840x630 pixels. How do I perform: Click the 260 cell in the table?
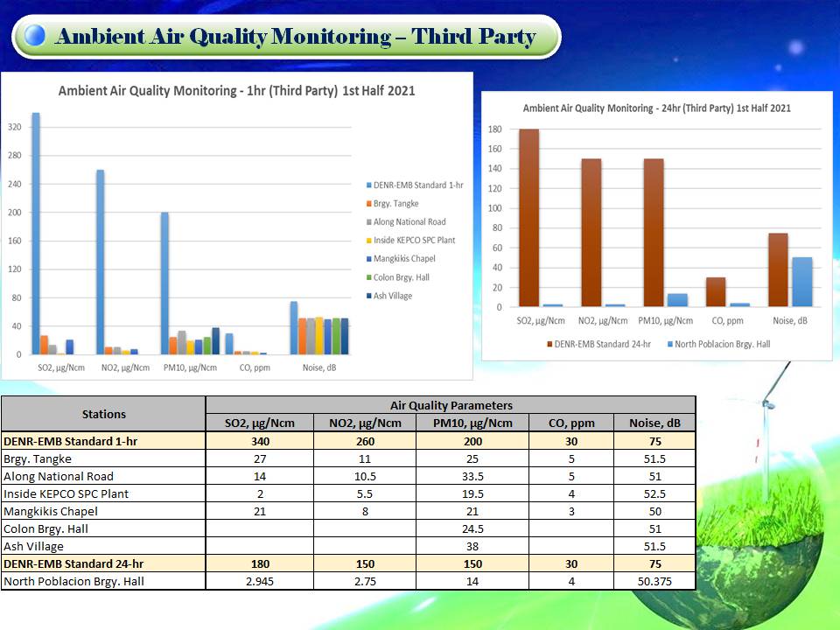click(366, 441)
